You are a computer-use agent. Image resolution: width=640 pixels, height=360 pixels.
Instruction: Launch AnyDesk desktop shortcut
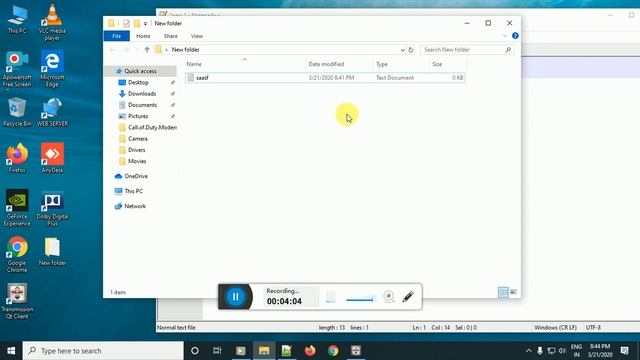[x=52, y=158]
